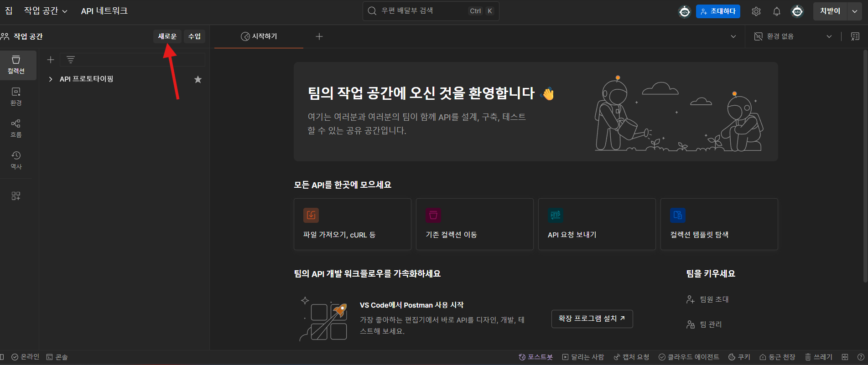Open the 콘솔 (Console) in the status bar

click(57, 357)
